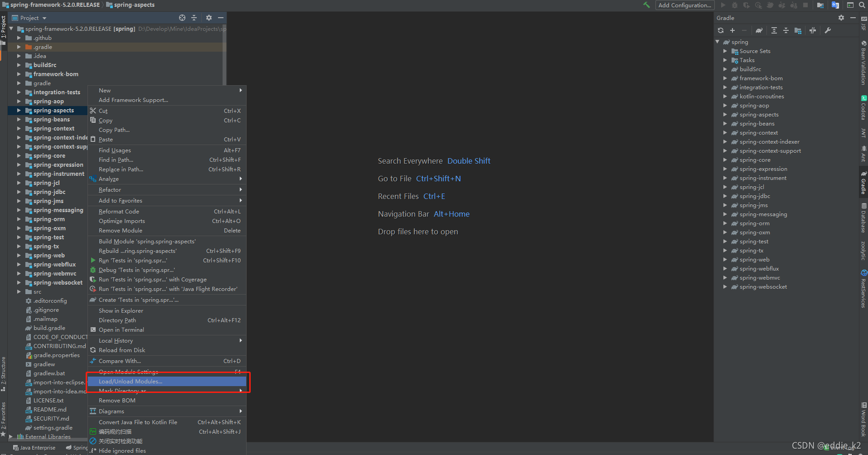Click 关闭实时检测功能 menu entry

point(167,441)
